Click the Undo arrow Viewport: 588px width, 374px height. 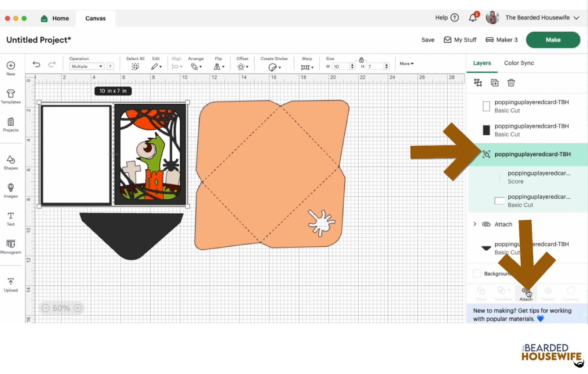pyautogui.click(x=36, y=64)
